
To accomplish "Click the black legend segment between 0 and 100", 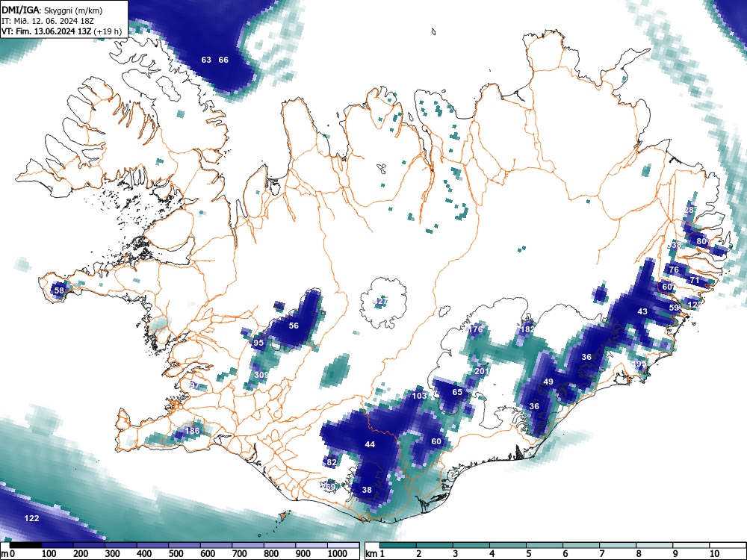I will (25, 545).
